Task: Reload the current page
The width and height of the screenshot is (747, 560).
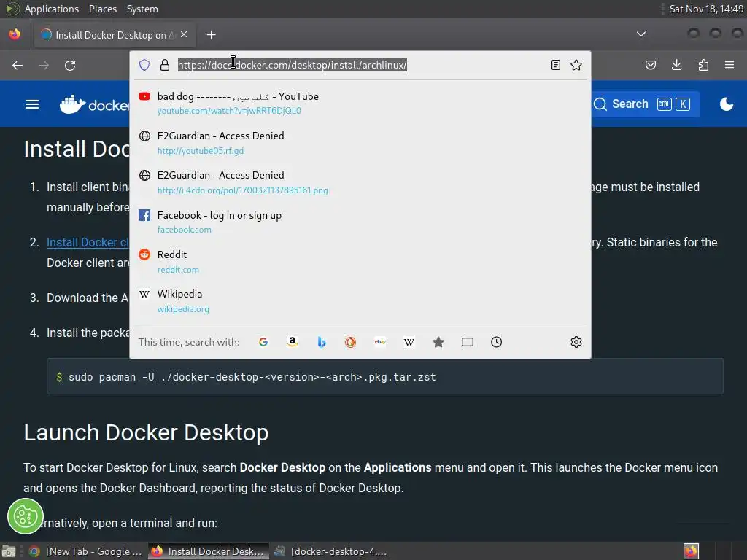Action: point(70,65)
